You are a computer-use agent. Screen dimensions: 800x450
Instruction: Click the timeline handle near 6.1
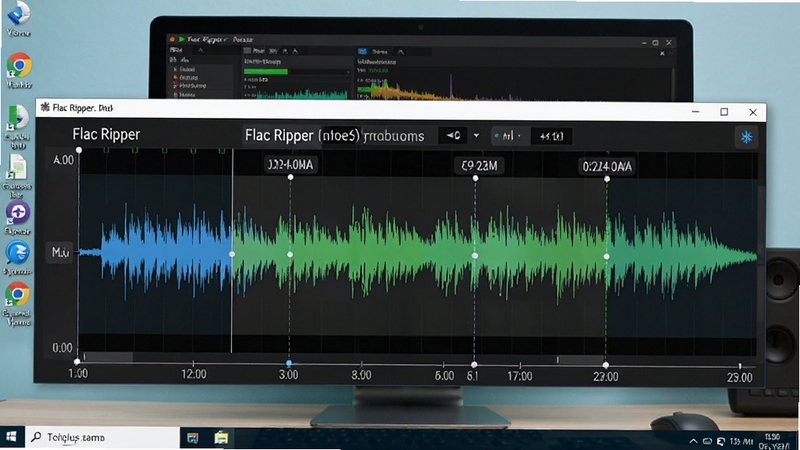point(474,364)
